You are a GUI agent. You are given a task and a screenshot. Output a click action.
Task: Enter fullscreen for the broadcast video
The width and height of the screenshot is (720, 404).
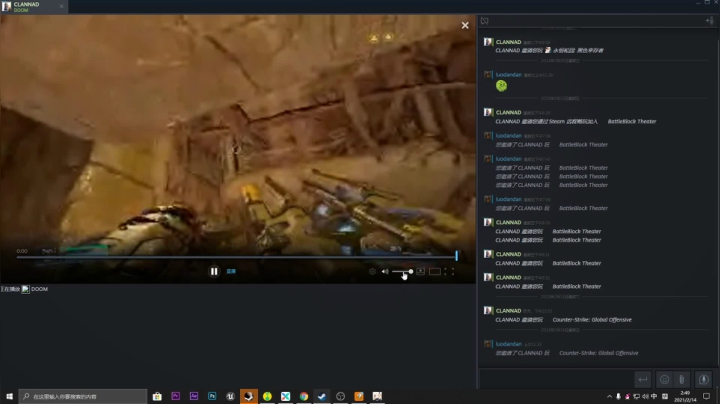(x=449, y=271)
